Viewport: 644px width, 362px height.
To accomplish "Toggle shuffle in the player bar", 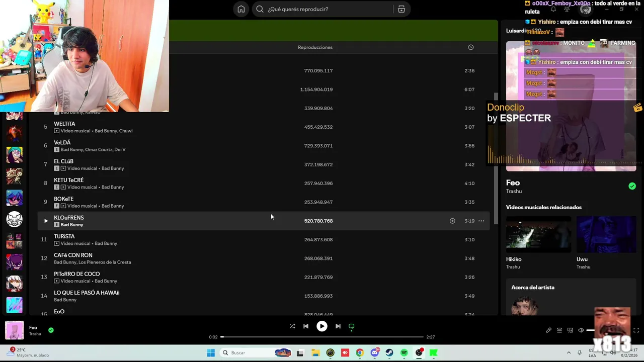I will (292, 326).
